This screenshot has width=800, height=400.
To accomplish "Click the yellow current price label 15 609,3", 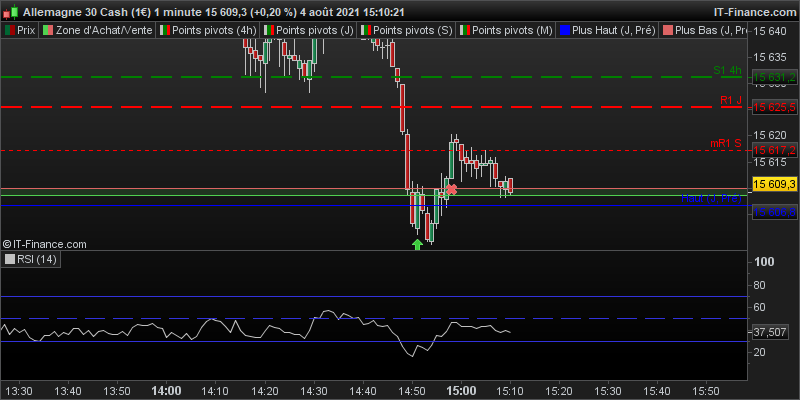I will pyautogui.click(x=774, y=184).
